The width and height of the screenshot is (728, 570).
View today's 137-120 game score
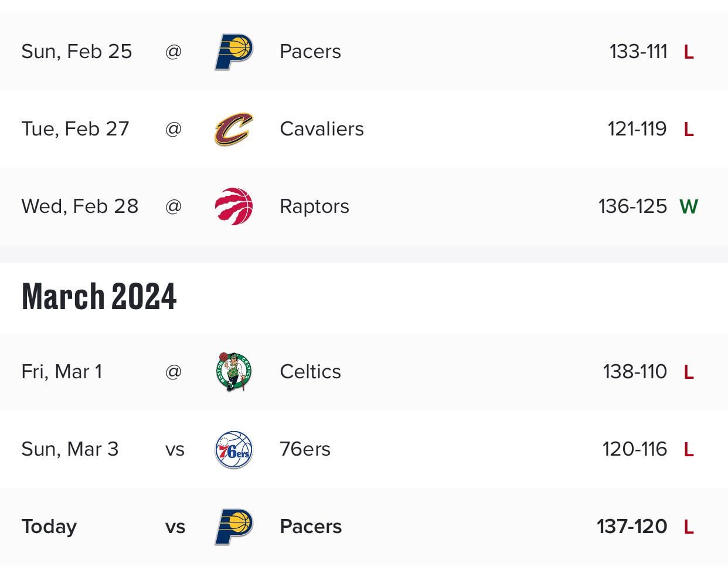click(632, 527)
